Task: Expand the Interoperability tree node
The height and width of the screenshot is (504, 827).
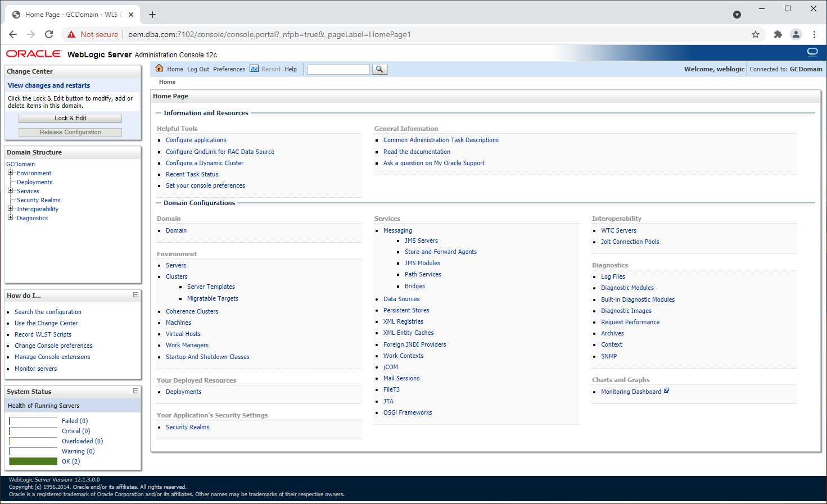Action: point(10,208)
